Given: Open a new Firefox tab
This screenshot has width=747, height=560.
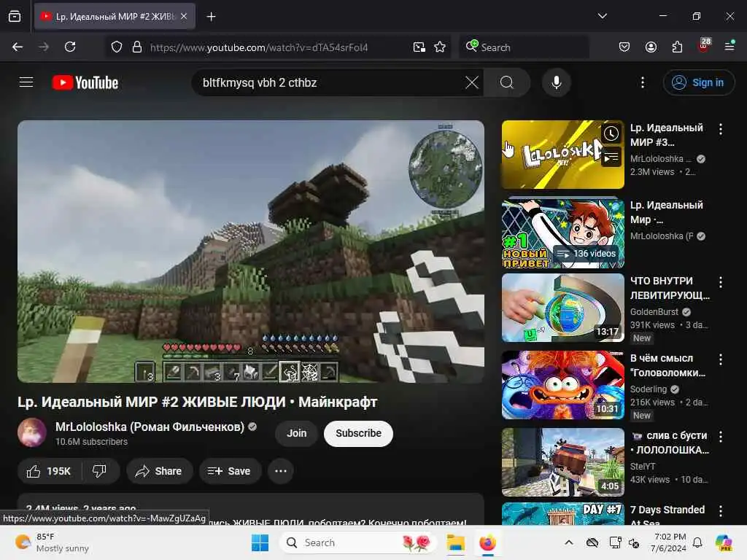Looking at the screenshot, I should coord(211,17).
